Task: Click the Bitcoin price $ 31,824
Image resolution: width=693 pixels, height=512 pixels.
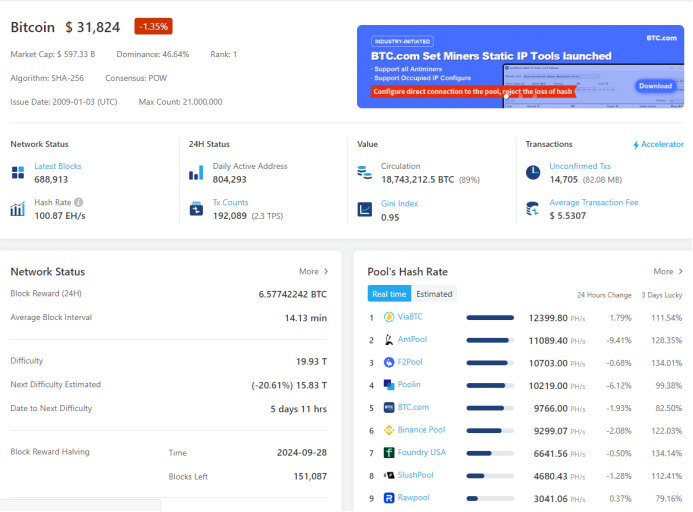Action: tap(92, 27)
